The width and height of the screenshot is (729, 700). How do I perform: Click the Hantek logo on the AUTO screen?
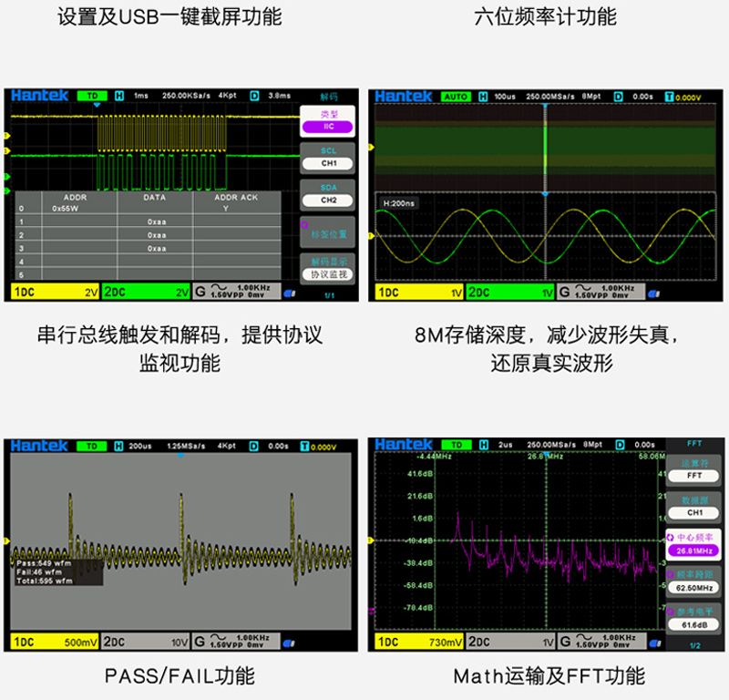(x=404, y=97)
